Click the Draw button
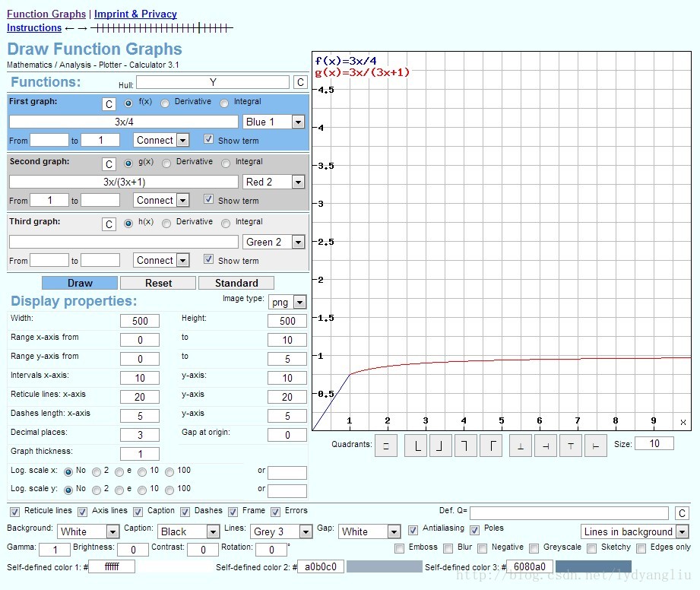Viewport: 700px width, 590px height. pos(80,283)
